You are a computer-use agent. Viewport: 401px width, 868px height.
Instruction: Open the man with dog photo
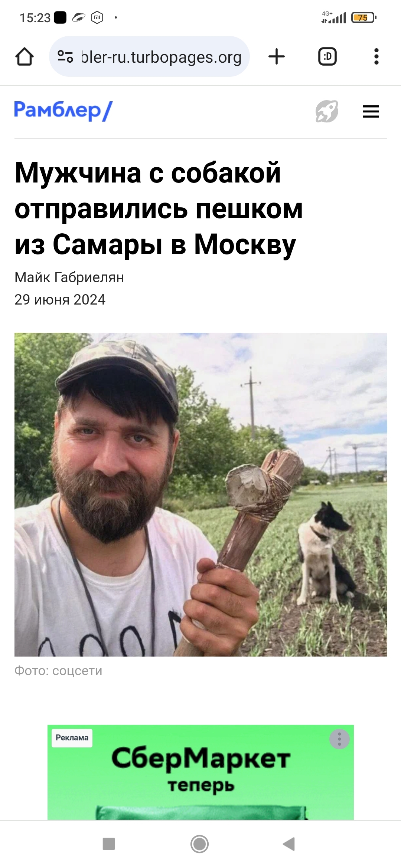[x=200, y=494]
